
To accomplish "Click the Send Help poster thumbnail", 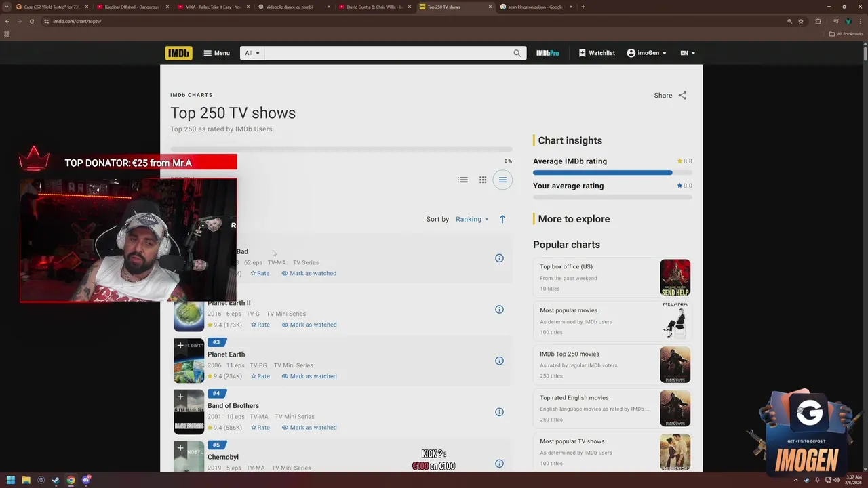I will (675, 277).
